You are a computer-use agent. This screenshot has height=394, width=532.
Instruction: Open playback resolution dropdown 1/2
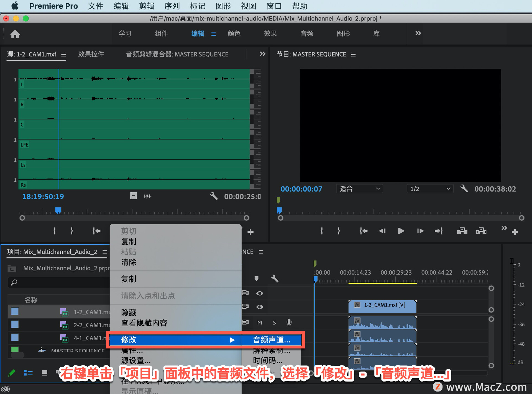point(430,189)
